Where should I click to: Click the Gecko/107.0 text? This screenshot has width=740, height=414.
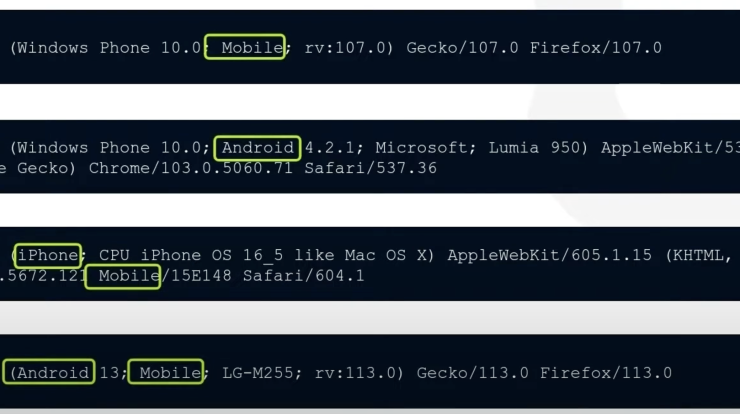[462, 48]
